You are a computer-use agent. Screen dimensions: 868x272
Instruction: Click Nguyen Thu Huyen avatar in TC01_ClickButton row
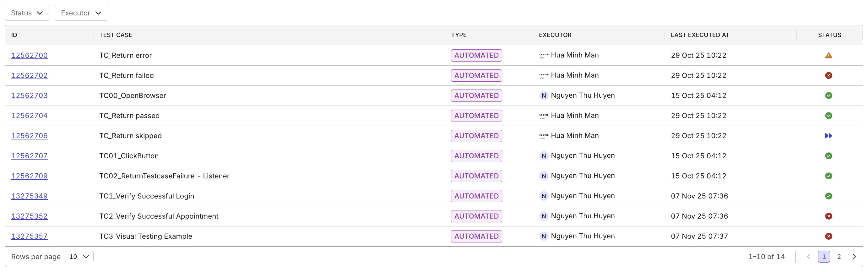tap(543, 156)
